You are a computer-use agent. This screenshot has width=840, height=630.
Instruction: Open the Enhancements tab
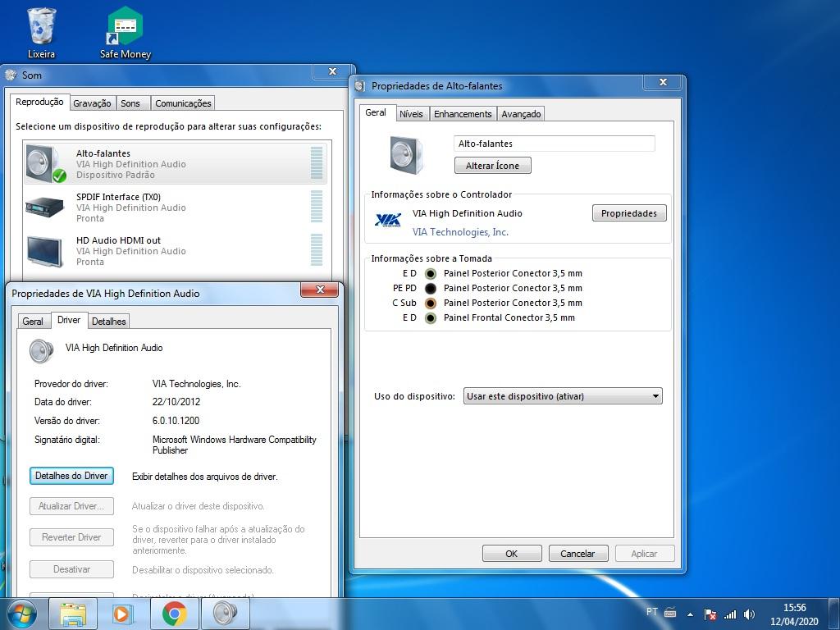[462, 114]
